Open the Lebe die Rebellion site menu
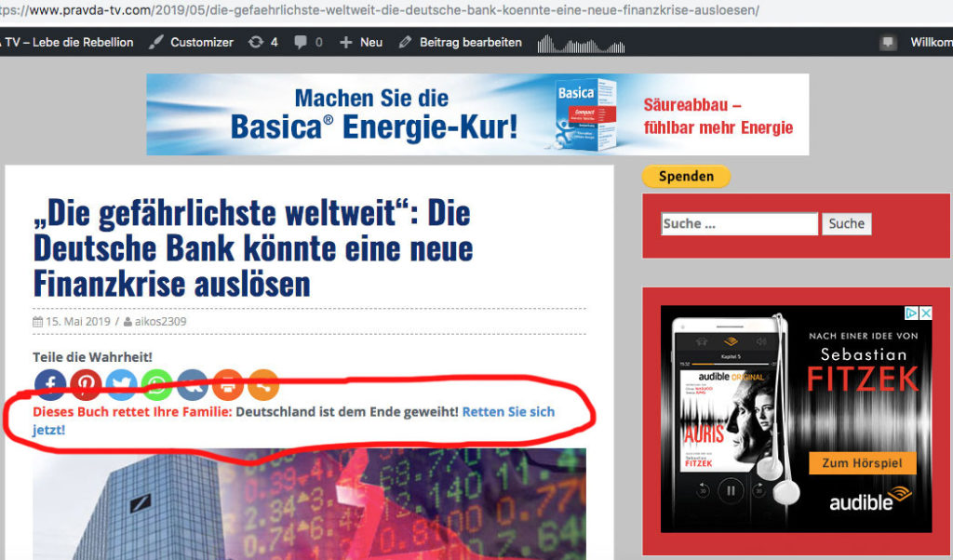Viewport: 953px width, 560px height. [67, 42]
